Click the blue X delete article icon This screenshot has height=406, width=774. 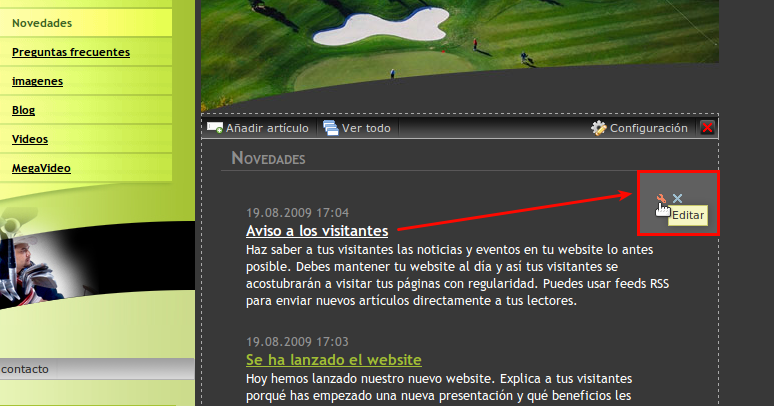[677, 199]
